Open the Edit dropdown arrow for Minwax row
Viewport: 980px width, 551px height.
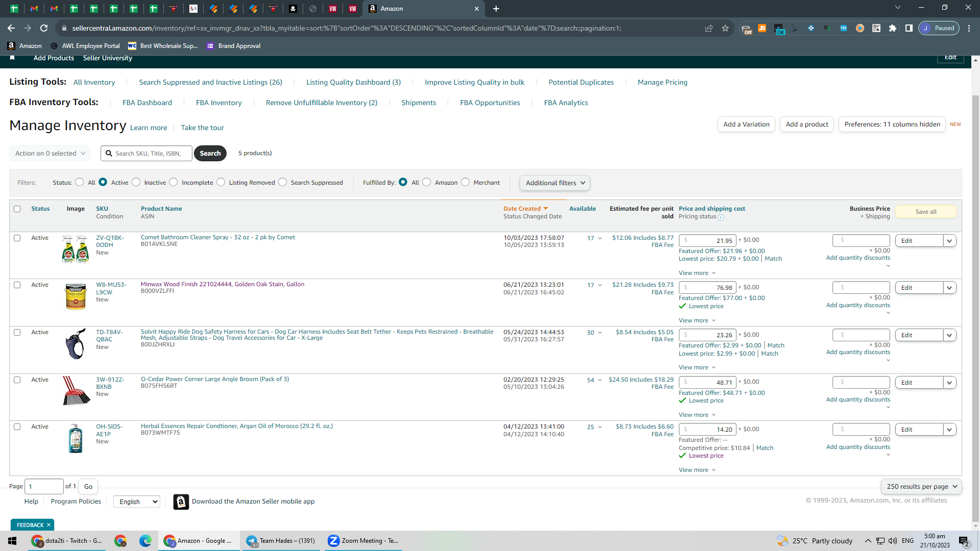(x=949, y=288)
